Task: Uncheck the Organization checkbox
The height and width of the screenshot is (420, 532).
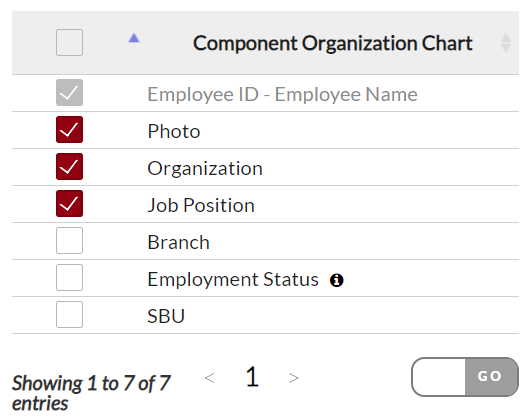Action: (x=69, y=167)
